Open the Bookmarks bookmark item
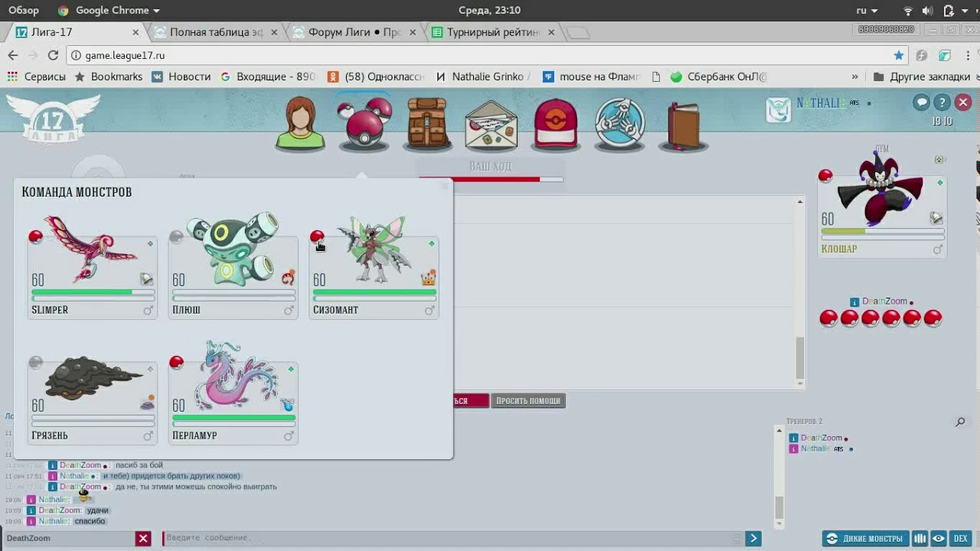This screenshot has height=551, width=980. click(x=108, y=77)
